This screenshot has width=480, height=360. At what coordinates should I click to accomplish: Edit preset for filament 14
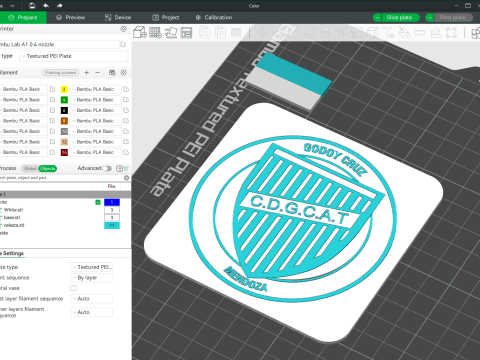pos(126,152)
